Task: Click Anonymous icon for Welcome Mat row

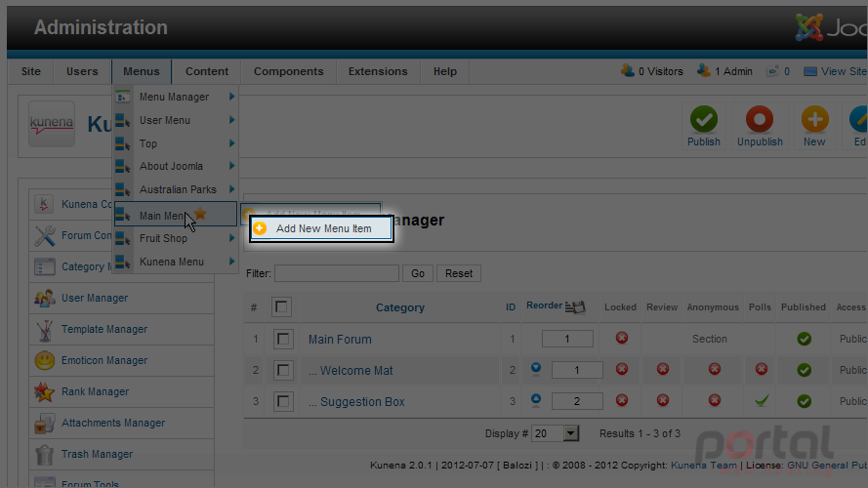Action: pyautogui.click(x=714, y=369)
